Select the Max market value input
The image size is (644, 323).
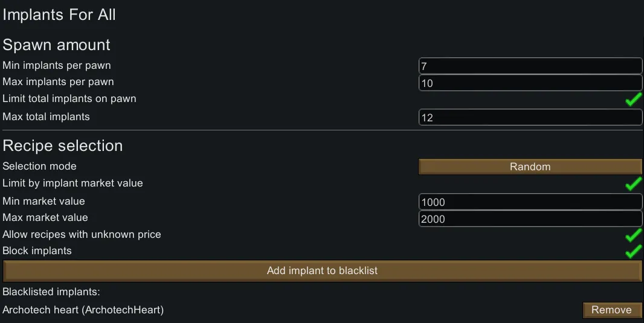click(x=530, y=219)
